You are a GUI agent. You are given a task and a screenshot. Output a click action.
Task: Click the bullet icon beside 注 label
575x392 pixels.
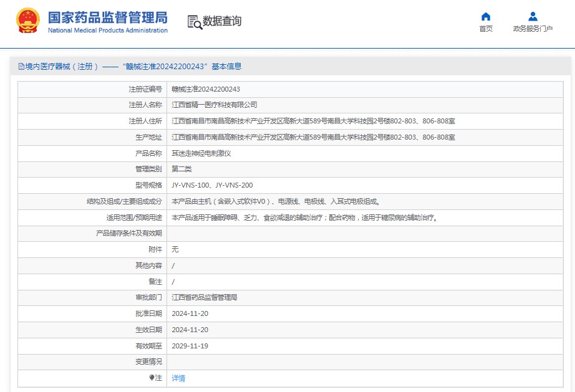click(x=152, y=378)
